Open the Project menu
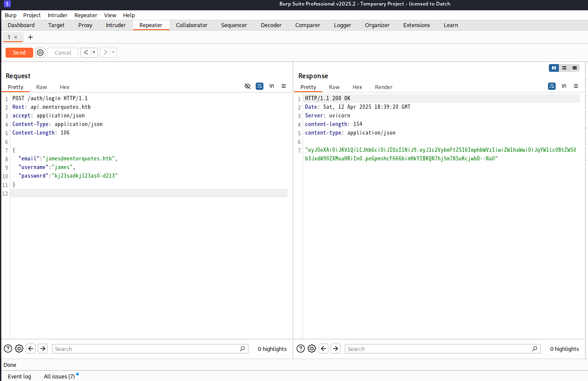This screenshot has height=381, width=588. [x=32, y=15]
